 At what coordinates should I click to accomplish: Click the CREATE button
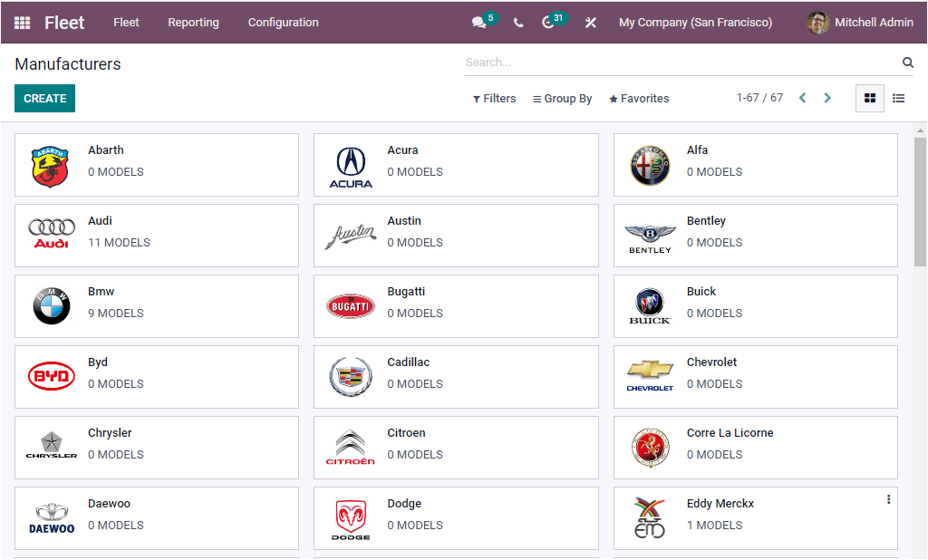44,97
